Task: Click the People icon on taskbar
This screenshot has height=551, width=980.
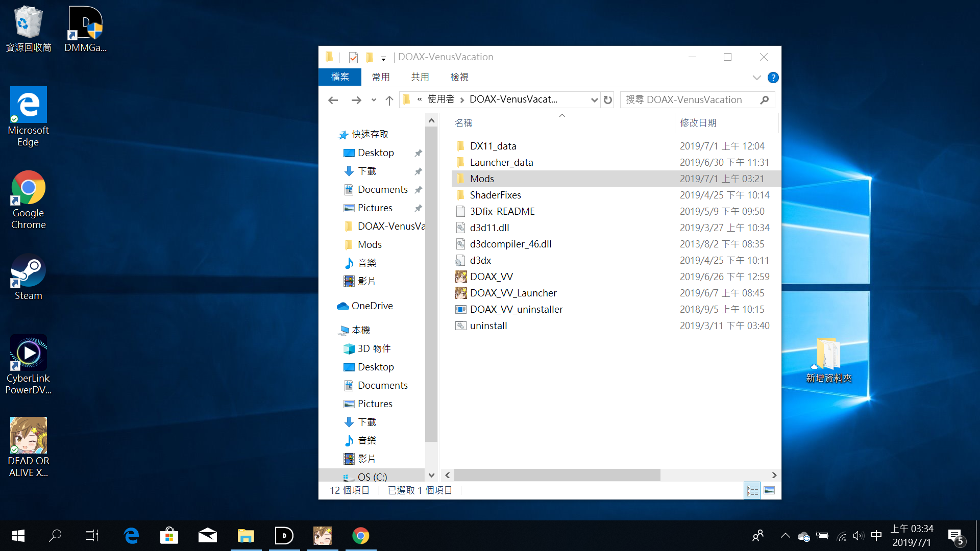Action: 758,536
